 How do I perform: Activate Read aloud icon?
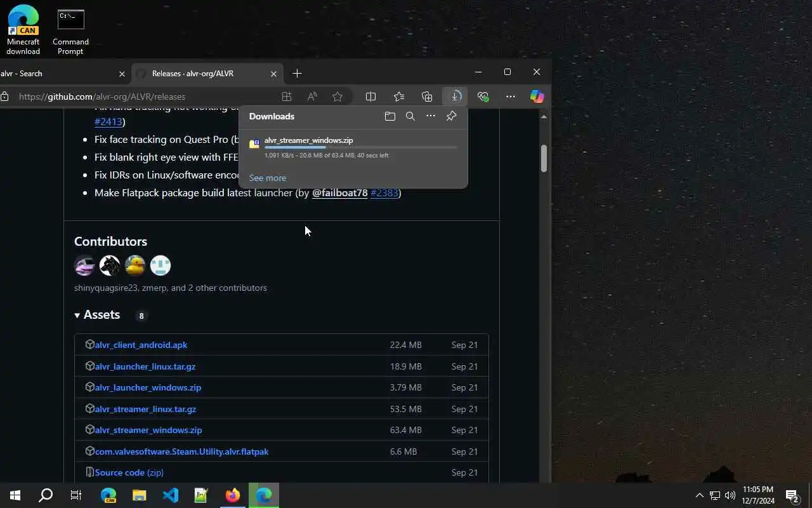[312, 97]
